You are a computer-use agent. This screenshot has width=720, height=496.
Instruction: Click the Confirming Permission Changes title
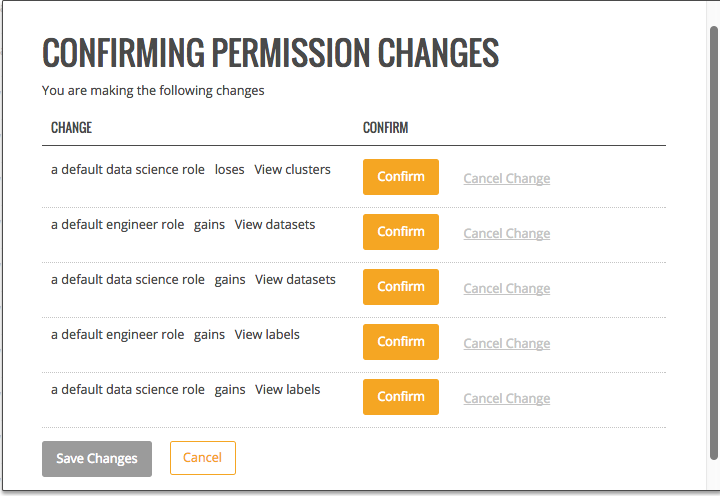coord(270,53)
